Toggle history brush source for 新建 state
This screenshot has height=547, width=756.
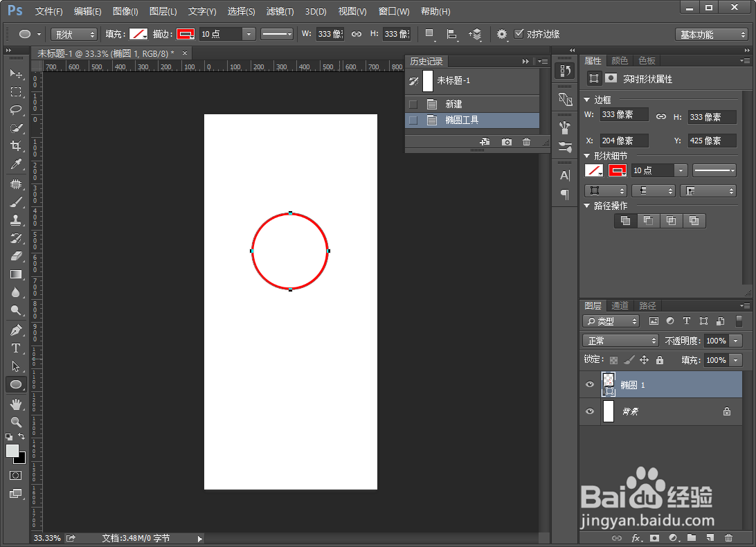(x=413, y=104)
